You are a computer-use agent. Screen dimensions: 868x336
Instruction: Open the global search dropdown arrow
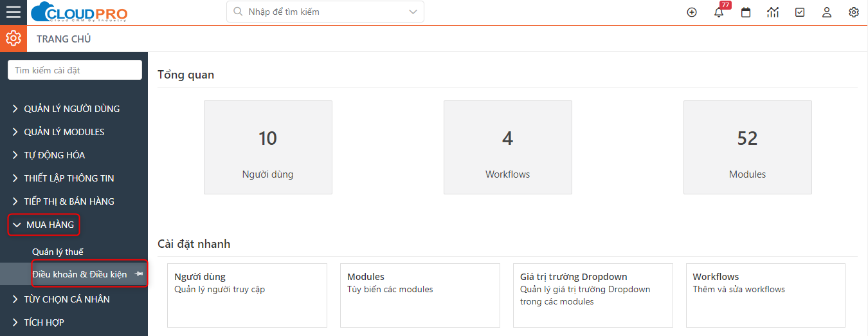click(413, 12)
